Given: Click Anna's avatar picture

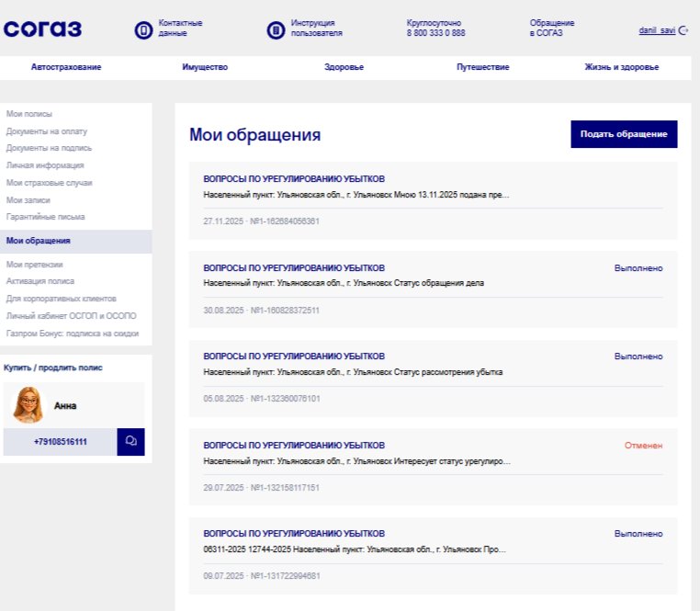Looking at the screenshot, I should [x=28, y=404].
